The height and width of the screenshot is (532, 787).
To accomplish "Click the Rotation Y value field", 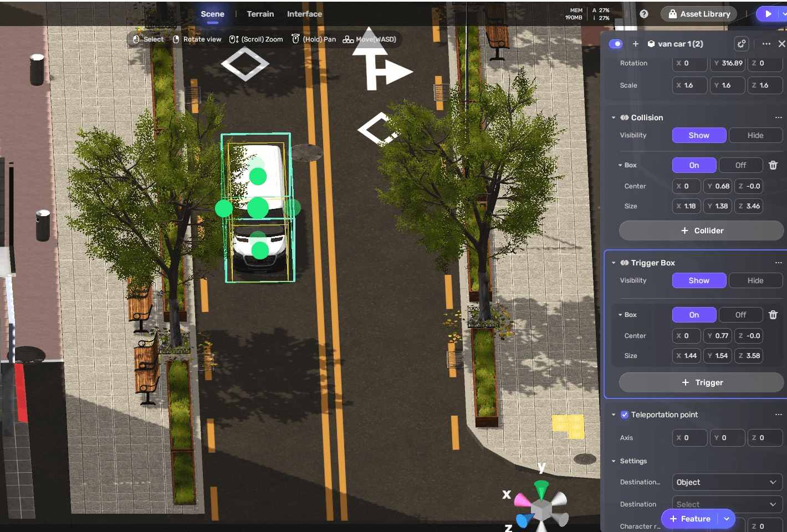I will pos(728,63).
